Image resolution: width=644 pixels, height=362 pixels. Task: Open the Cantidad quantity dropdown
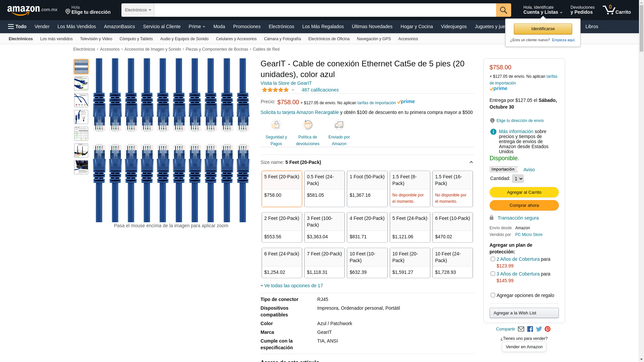pos(518,179)
